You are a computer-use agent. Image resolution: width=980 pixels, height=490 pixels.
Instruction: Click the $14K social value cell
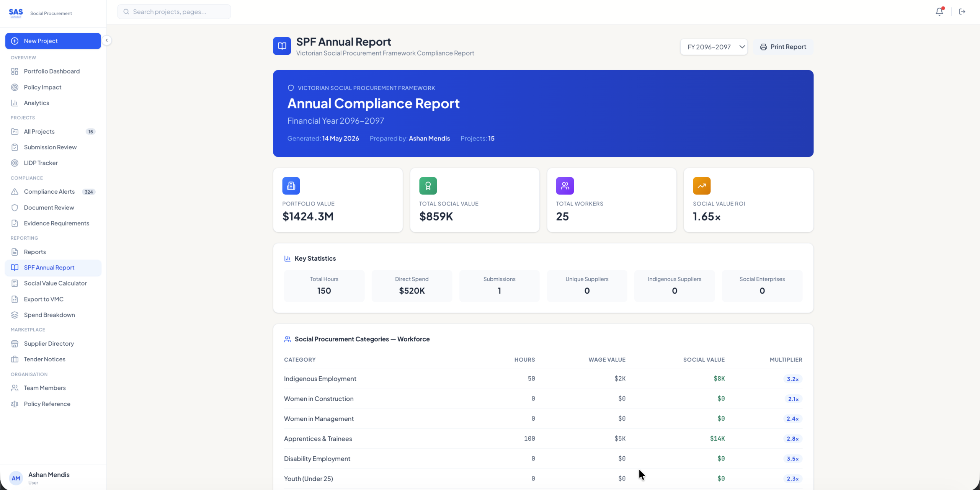tap(717, 439)
